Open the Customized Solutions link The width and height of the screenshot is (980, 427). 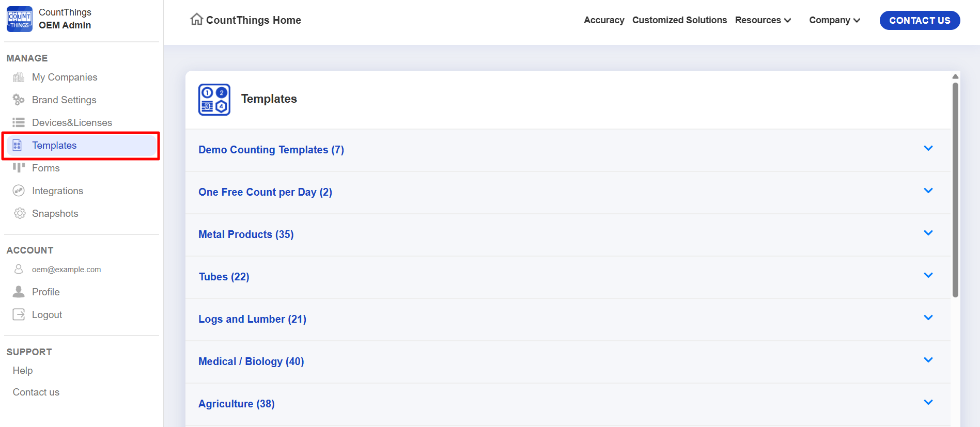coord(679,20)
